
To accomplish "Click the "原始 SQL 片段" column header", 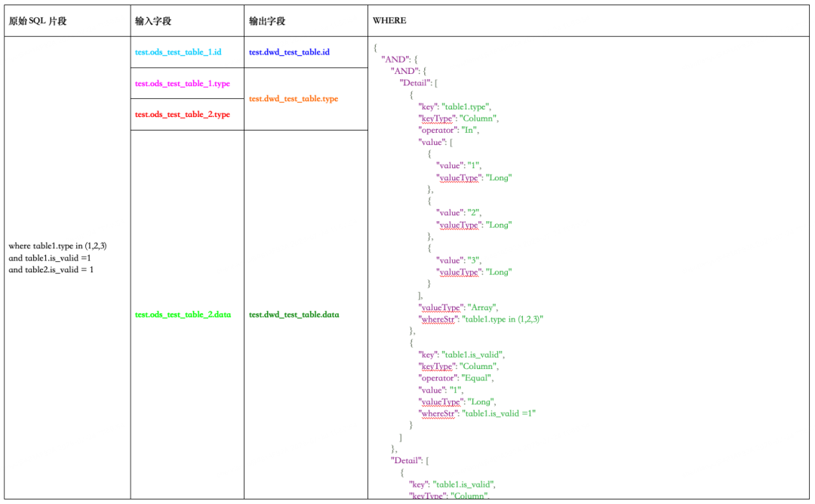I will click(67, 21).
